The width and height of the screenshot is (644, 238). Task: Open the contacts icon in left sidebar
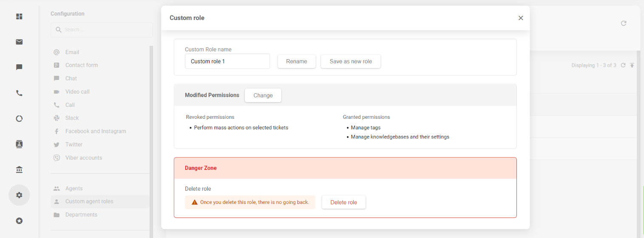(19, 144)
